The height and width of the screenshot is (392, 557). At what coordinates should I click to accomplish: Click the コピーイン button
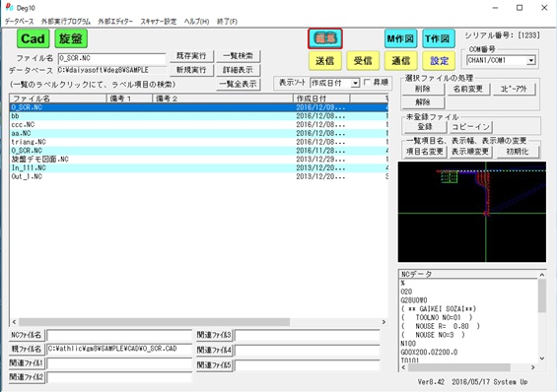470,127
